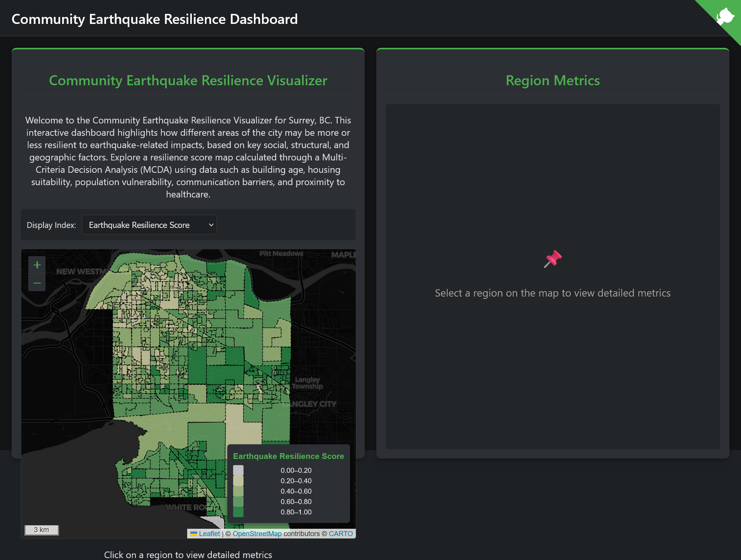This screenshot has height=560, width=741.
Task: Click the Pitt Meadows map label
Action: click(x=281, y=253)
